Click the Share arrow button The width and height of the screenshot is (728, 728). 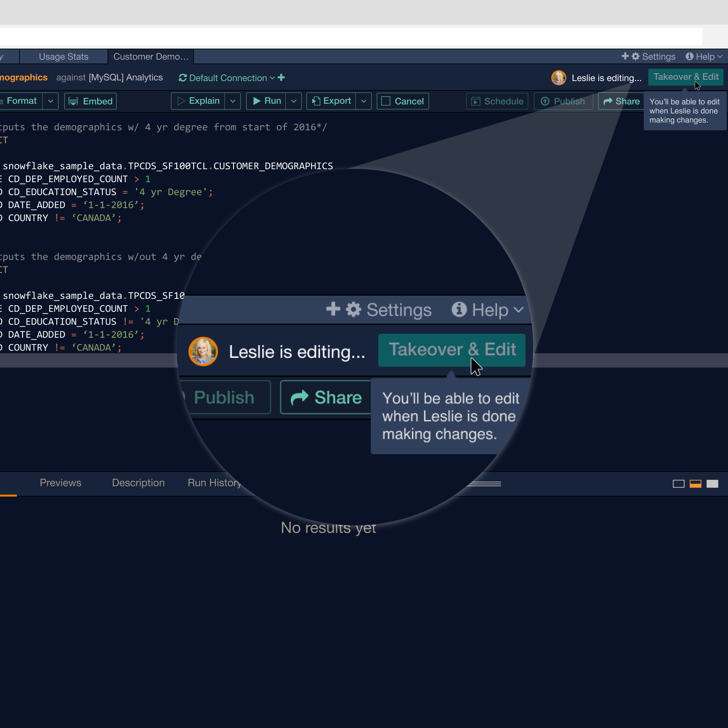[621, 101]
